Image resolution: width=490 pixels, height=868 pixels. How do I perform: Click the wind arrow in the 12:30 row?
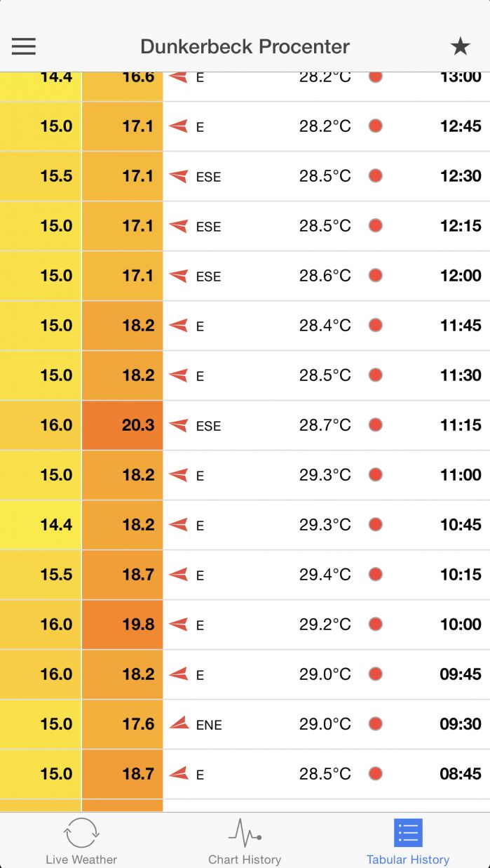[179, 176]
